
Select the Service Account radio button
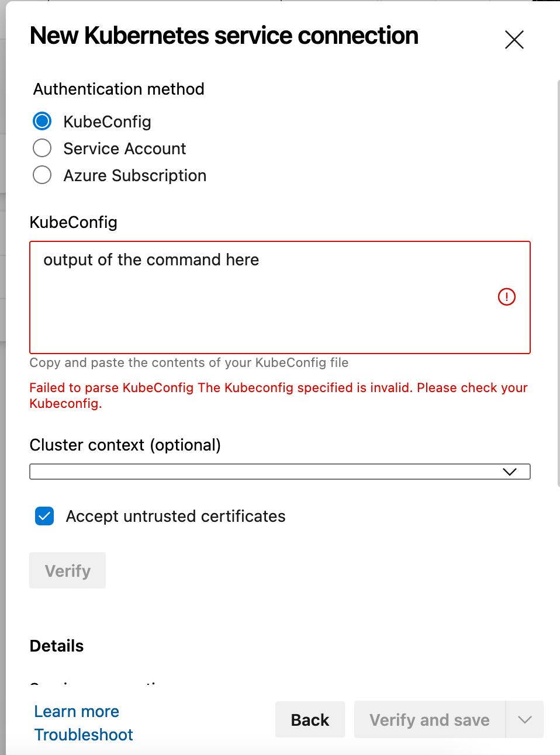point(42,148)
